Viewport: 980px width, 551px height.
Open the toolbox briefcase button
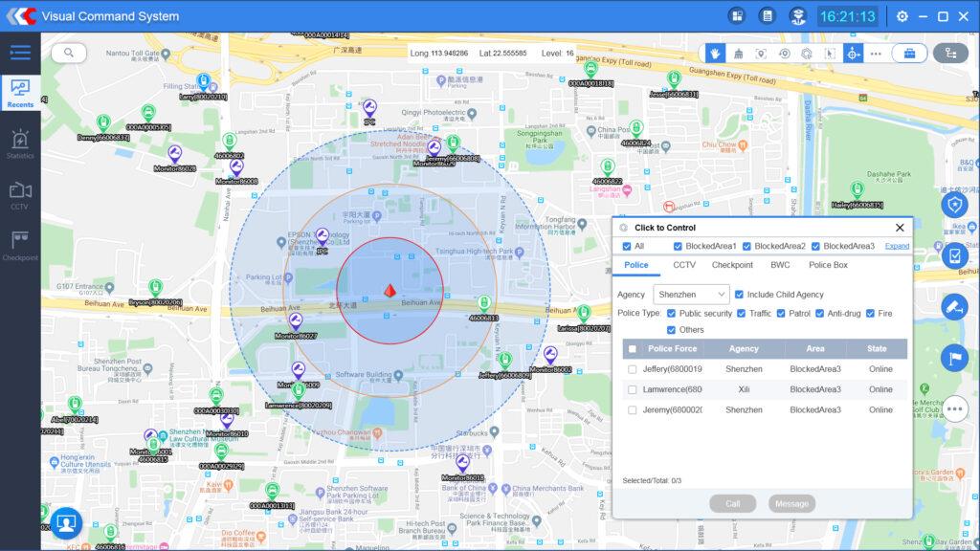[908, 54]
